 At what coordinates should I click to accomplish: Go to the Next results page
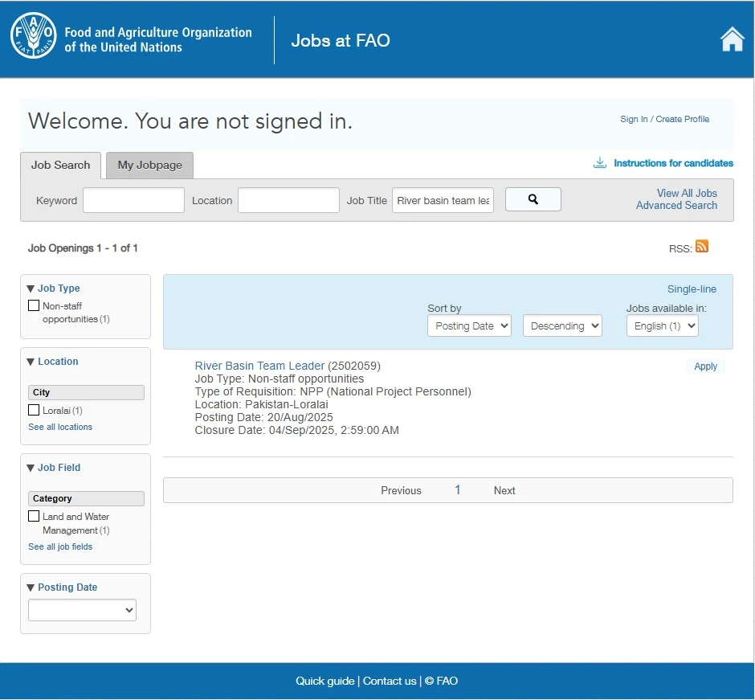click(504, 490)
